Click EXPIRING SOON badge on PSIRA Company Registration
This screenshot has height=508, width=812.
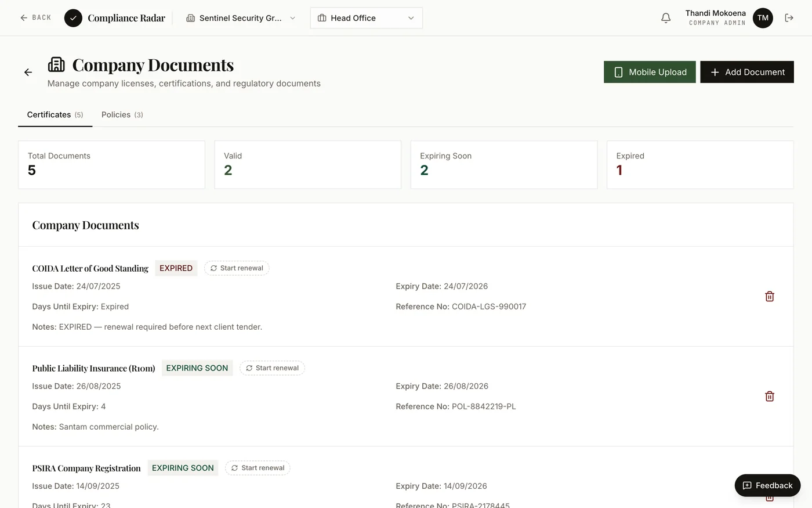pos(183,468)
